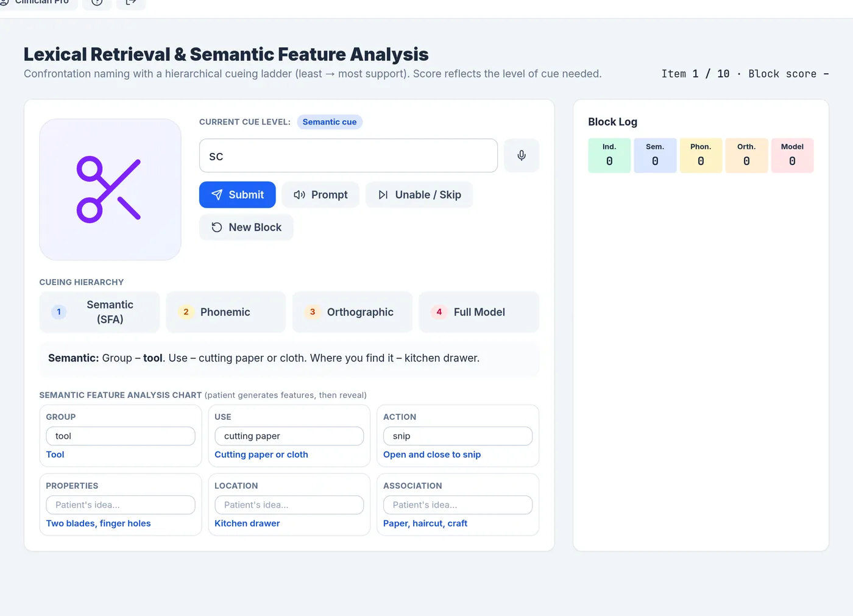Click the Semantic cue level badge
853x616 pixels.
tap(330, 122)
